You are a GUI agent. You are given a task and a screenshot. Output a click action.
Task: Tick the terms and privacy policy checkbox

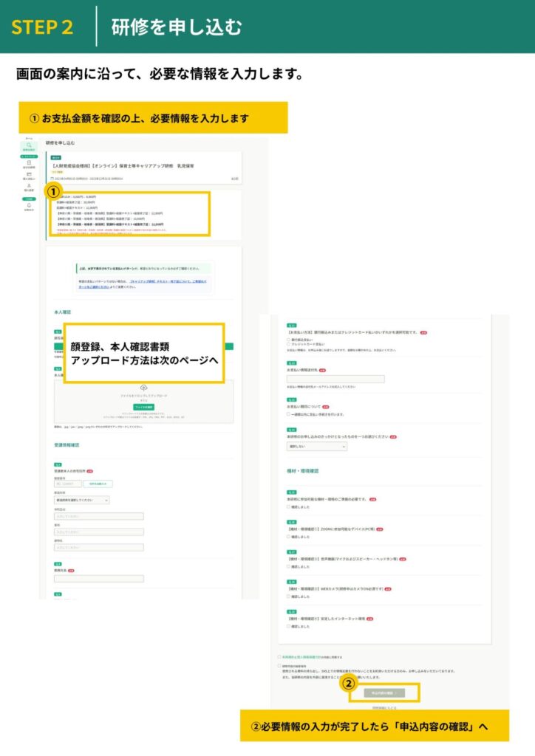click(279, 656)
